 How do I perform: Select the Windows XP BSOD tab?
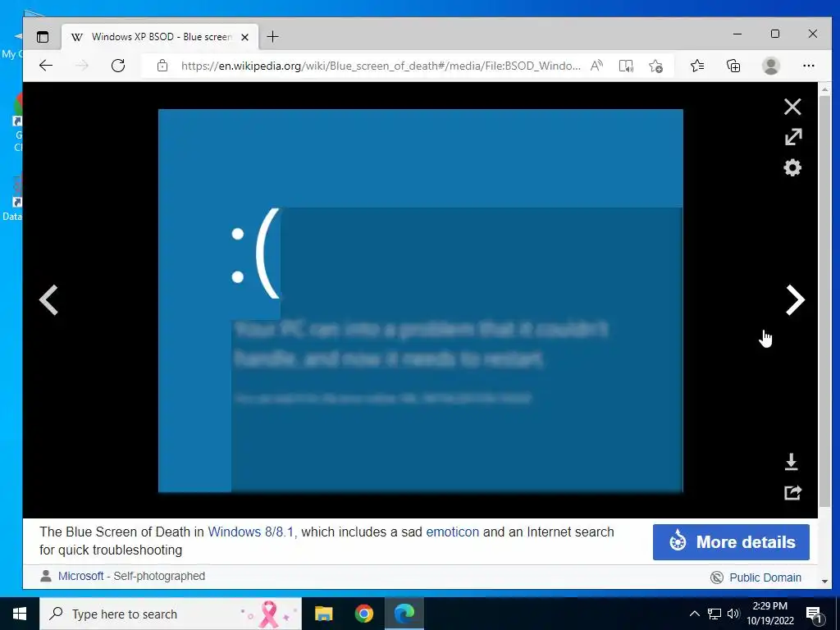click(x=160, y=36)
